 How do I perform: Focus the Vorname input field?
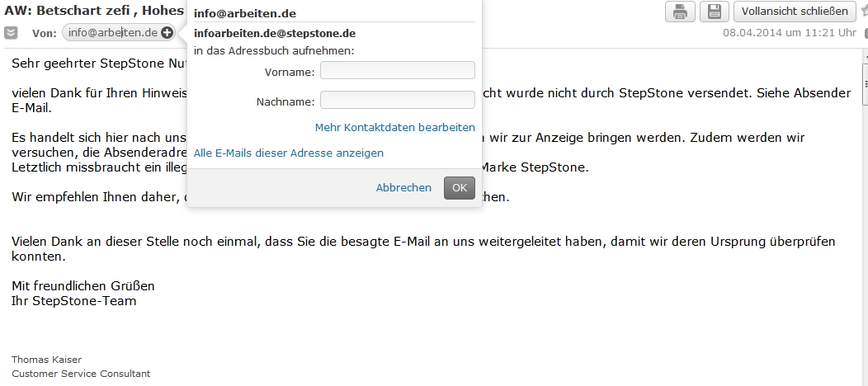tap(397, 71)
